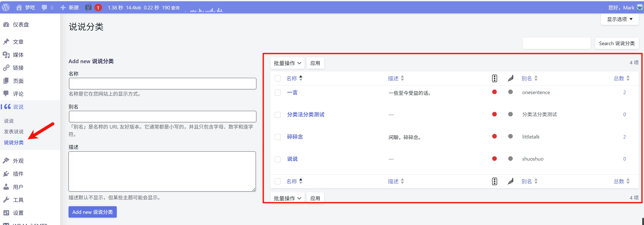Check the box for 碎碎念
Image resolution: width=644 pixels, height=225 pixels.
(278, 137)
